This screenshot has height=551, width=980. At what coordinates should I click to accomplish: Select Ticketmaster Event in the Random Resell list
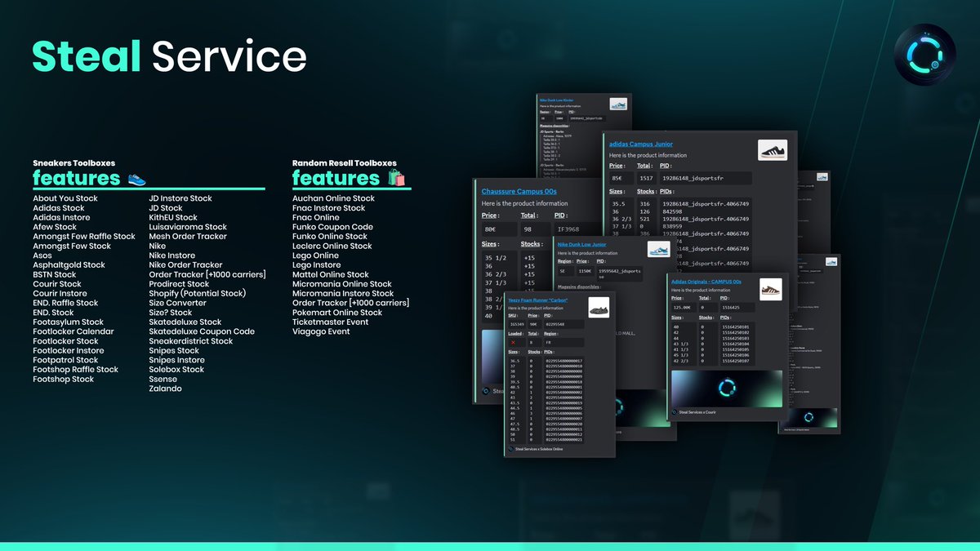click(330, 322)
